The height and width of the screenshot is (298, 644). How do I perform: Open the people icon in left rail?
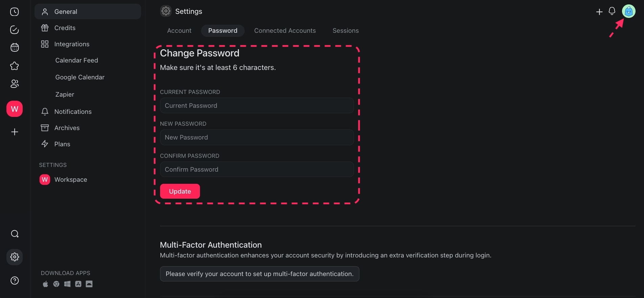(x=15, y=83)
